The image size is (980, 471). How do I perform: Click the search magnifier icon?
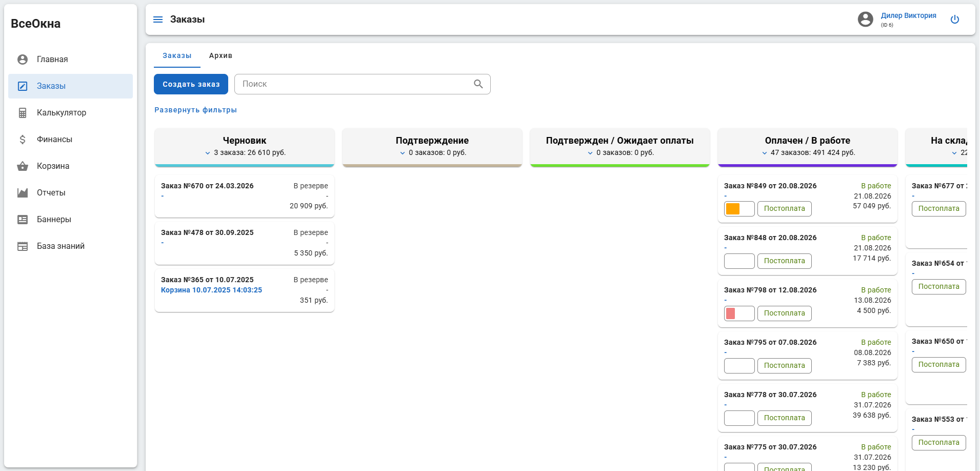(x=478, y=84)
